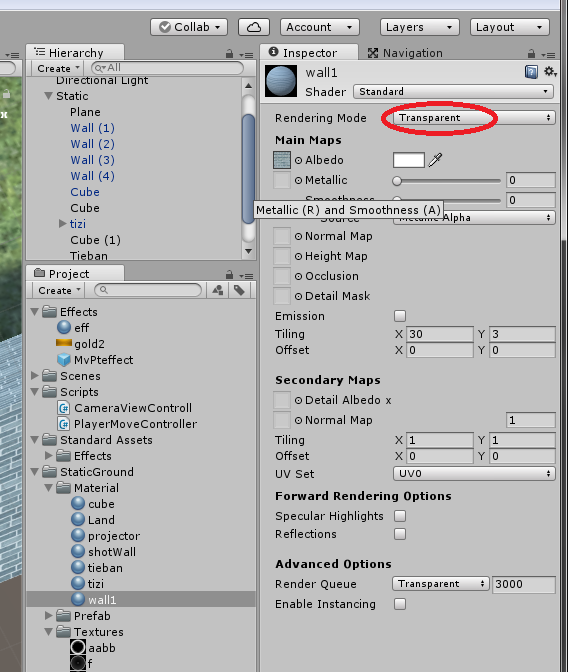Click the Collab button
Image resolution: width=568 pixels, height=672 pixels.
pyautogui.click(x=189, y=27)
